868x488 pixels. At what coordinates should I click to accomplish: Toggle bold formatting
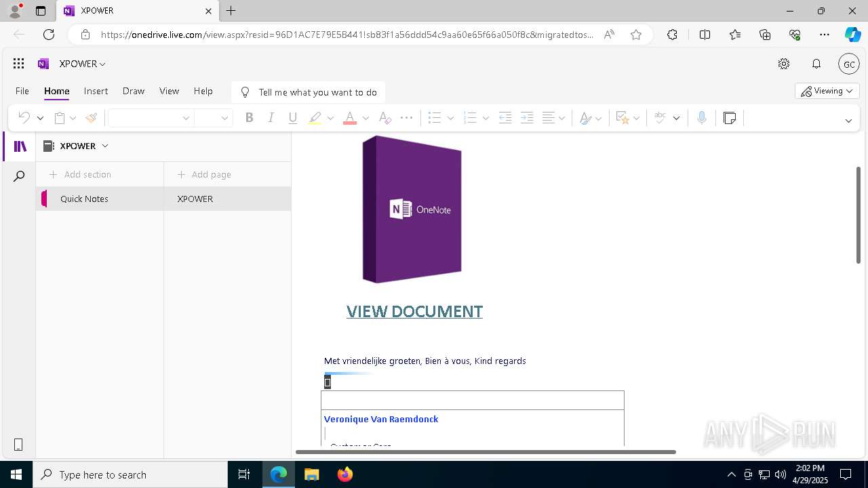(249, 117)
